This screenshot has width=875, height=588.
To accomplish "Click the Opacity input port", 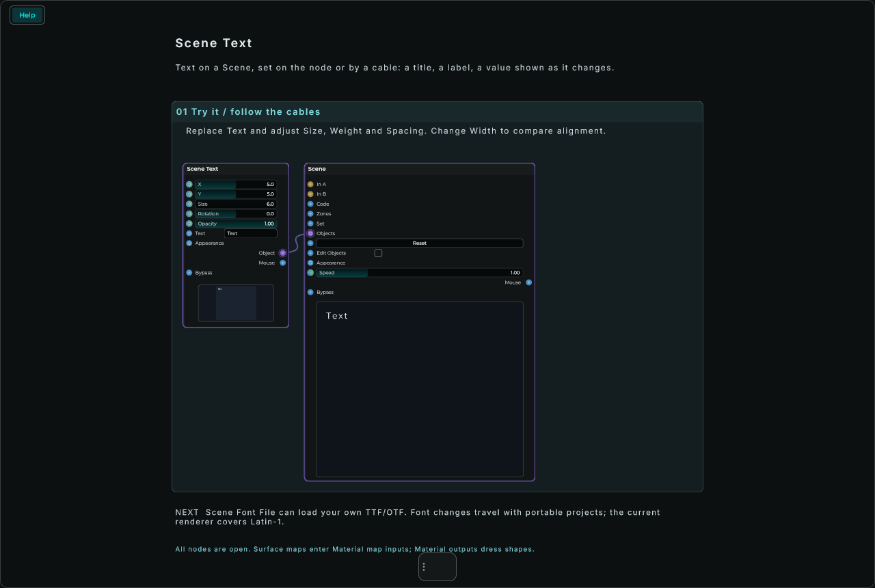I will tap(189, 224).
